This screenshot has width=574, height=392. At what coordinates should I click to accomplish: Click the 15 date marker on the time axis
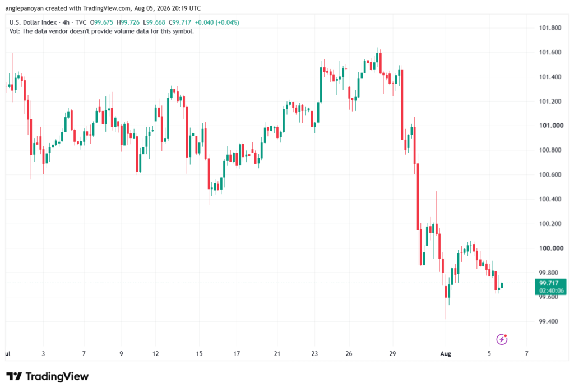click(199, 353)
